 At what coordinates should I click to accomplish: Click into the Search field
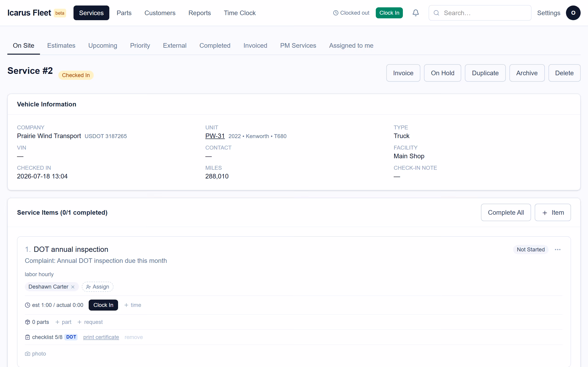[480, 13]
